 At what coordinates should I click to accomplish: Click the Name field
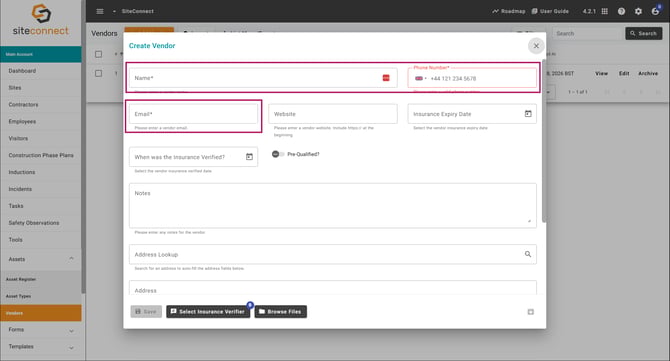pos(263,78)
